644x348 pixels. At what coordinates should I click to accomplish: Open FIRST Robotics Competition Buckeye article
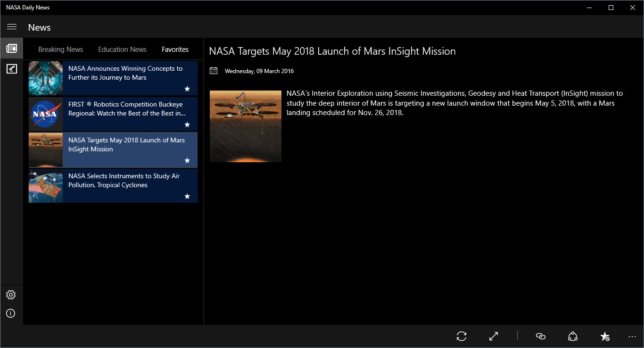(x=126, y=109)
